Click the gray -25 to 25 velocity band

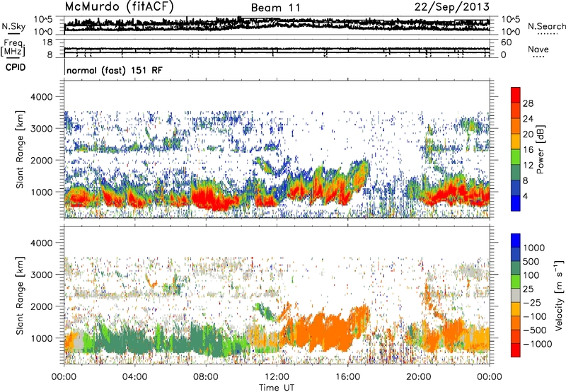click(516, 295)
